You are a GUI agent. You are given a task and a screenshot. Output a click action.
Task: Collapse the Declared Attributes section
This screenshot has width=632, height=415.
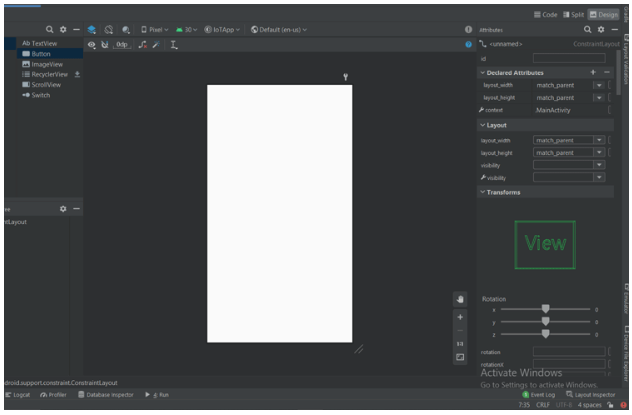[x=484, y=72]
